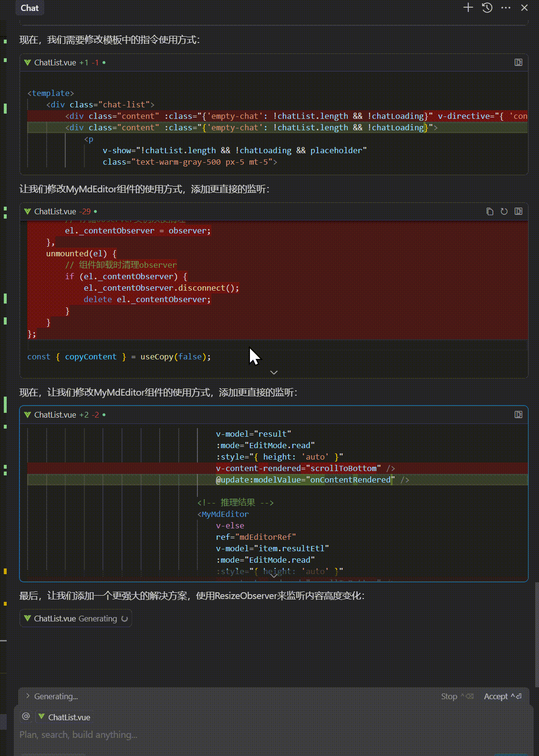539x756 pixels.
Task: Open diff view for ChatList.vue -29 block
Action: pyautogui.click(x=518, y=211)
